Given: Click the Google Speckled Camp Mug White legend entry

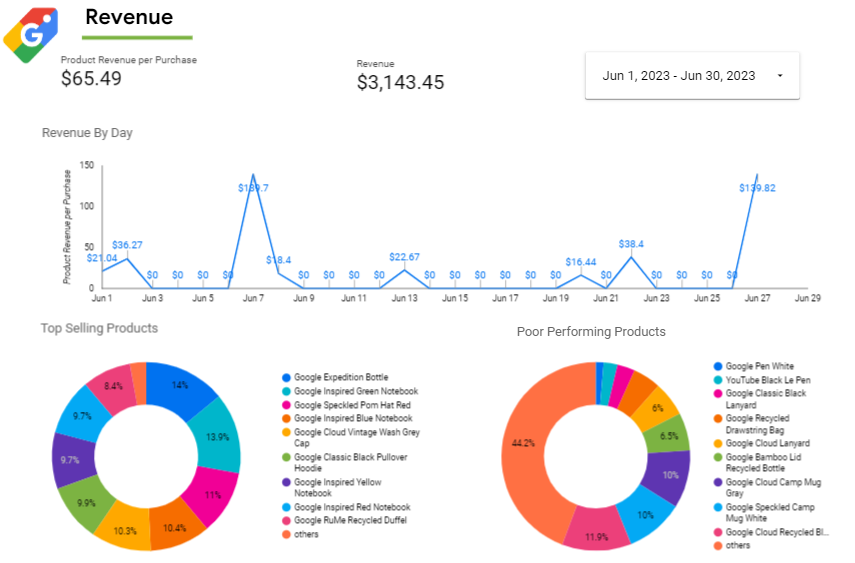Looking at the screenshot, I should click(764, 513).
